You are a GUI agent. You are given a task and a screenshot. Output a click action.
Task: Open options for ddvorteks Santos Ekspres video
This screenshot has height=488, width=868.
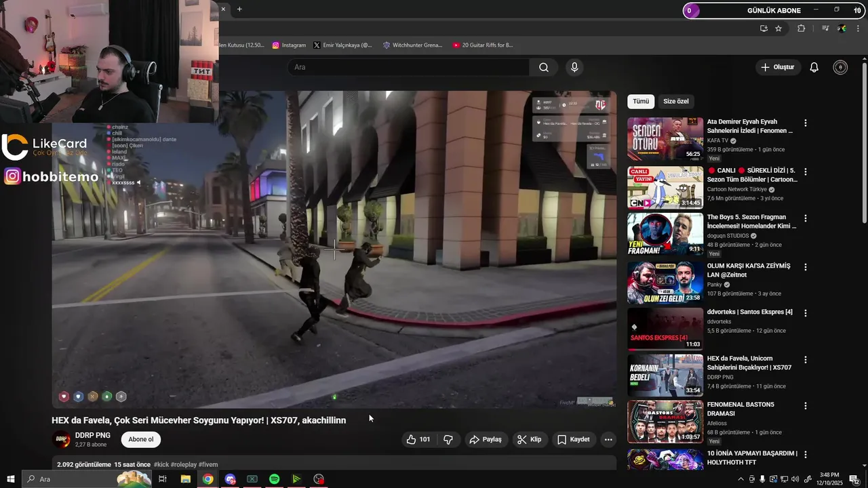click(x=806, y=313)
